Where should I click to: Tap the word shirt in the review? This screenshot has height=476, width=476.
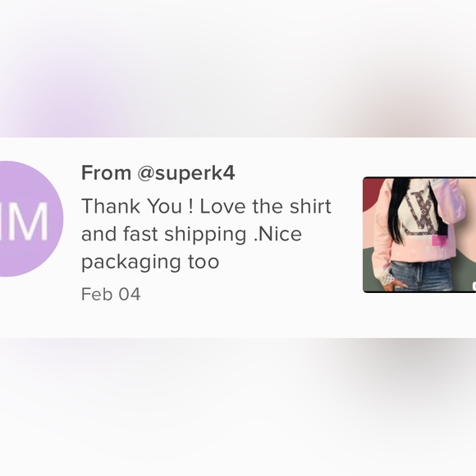pos(310,206)
